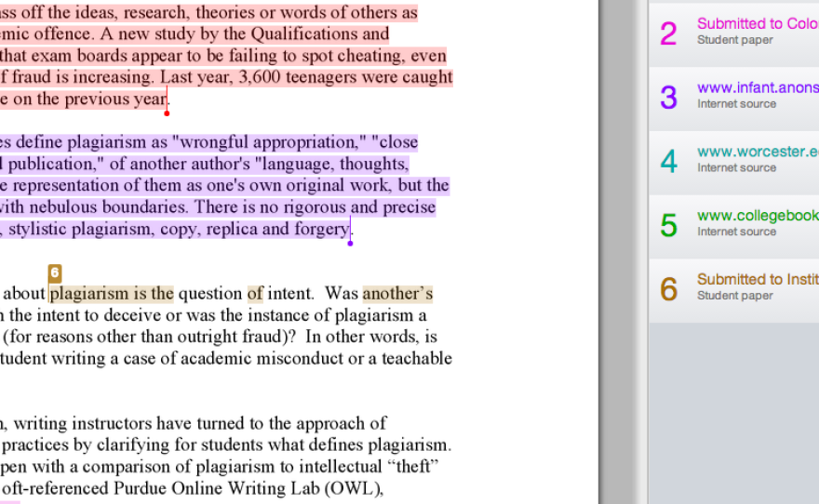Click the red marker ending first paragraph
819x504 pixels.
click(167, 113)
